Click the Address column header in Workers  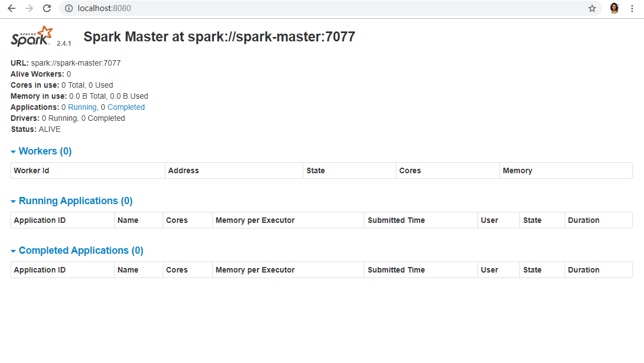(184, 170)
